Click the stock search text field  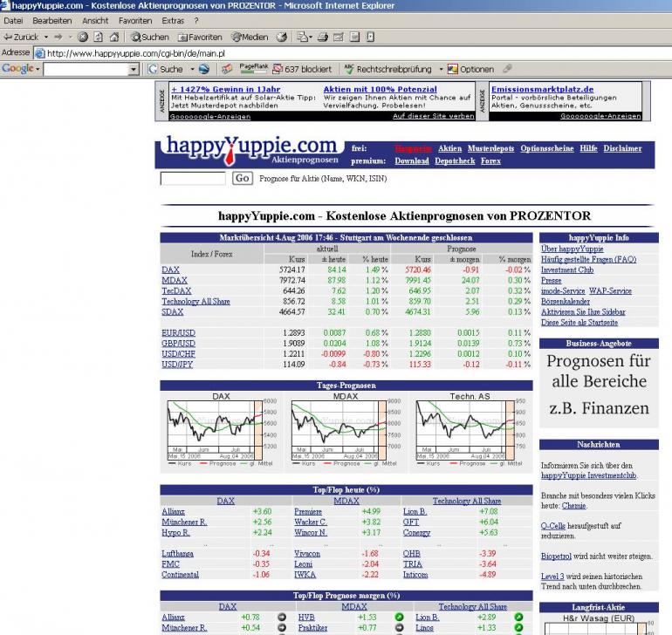coord(193,178)
